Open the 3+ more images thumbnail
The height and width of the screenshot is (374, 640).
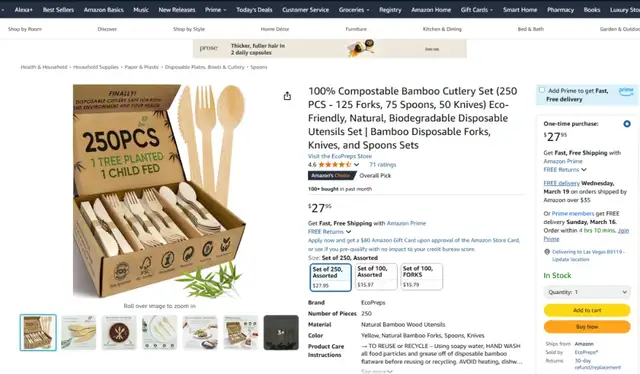tap(281, 332)
